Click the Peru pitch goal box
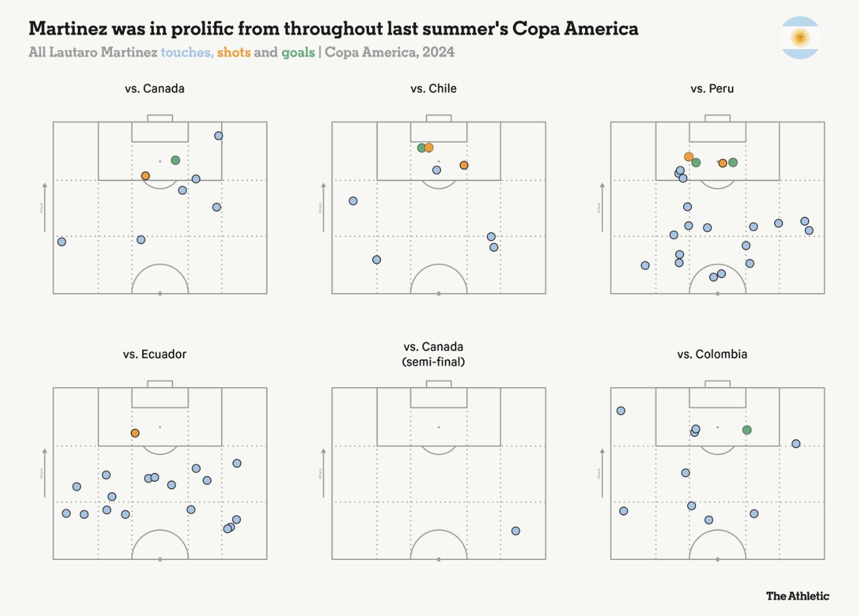 click(x=717, y=131)
